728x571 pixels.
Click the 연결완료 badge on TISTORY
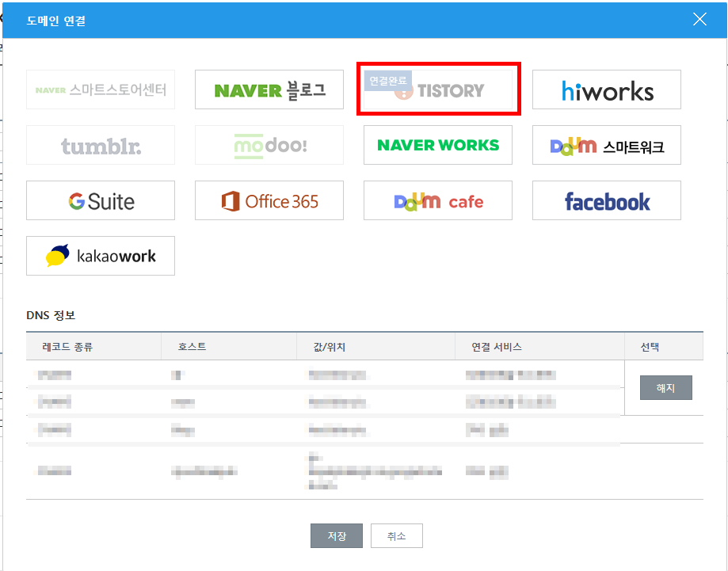[x=388, y=81]
